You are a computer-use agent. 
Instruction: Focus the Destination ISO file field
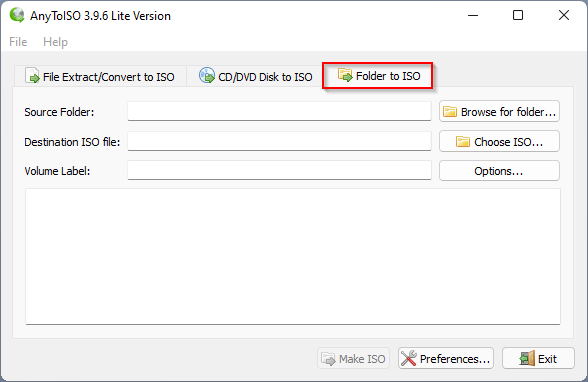pyautogui.click(x=279, y=141)
